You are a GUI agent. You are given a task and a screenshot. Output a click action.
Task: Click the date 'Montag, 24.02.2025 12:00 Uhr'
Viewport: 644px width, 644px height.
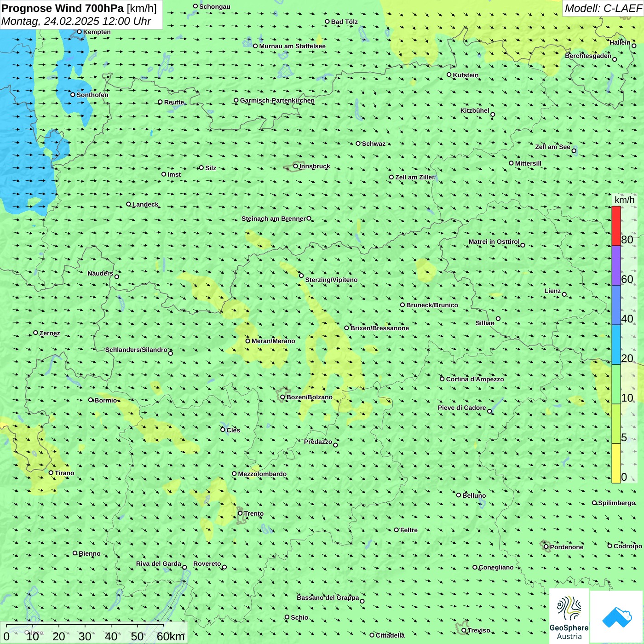point(76,21)
